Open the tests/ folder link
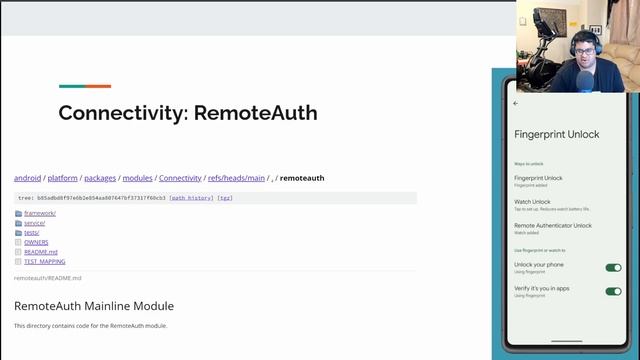This screenshot has height=360, width=640. pos(32,233)
